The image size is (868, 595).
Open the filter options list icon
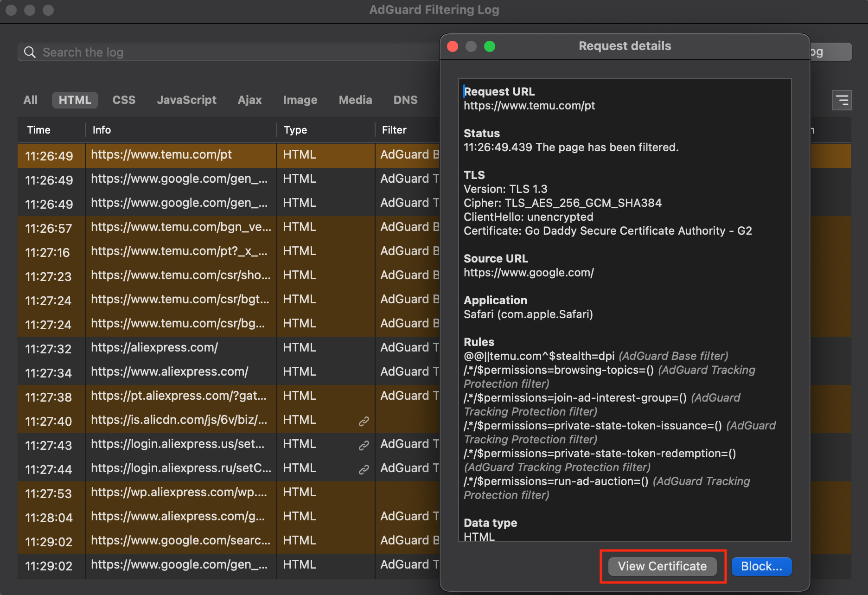coord(842,100)
